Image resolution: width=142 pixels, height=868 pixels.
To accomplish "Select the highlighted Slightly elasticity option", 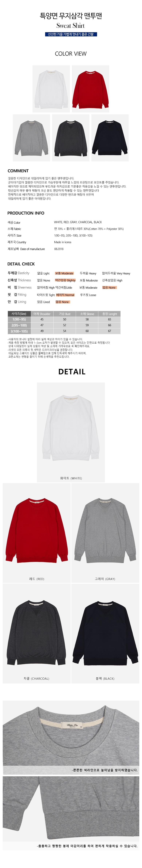I will pos(65,280).
